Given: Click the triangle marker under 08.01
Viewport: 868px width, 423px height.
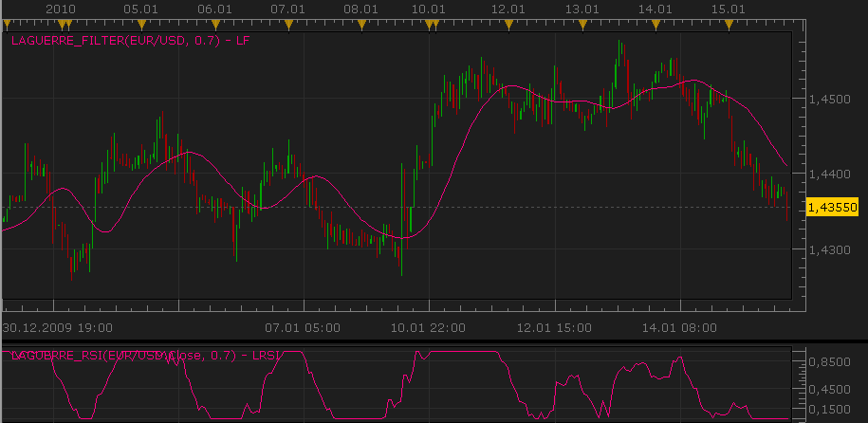Looking at the screenshot, I should coord(362,24).
